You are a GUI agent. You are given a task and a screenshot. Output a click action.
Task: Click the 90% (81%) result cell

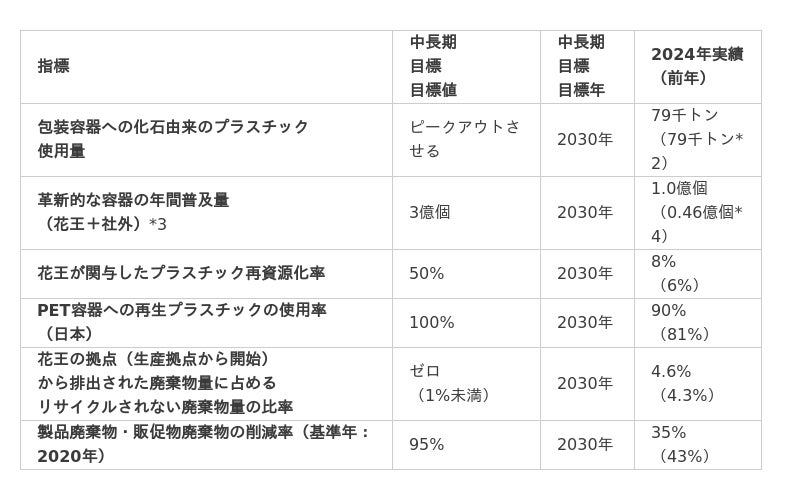tap(680, 322)
